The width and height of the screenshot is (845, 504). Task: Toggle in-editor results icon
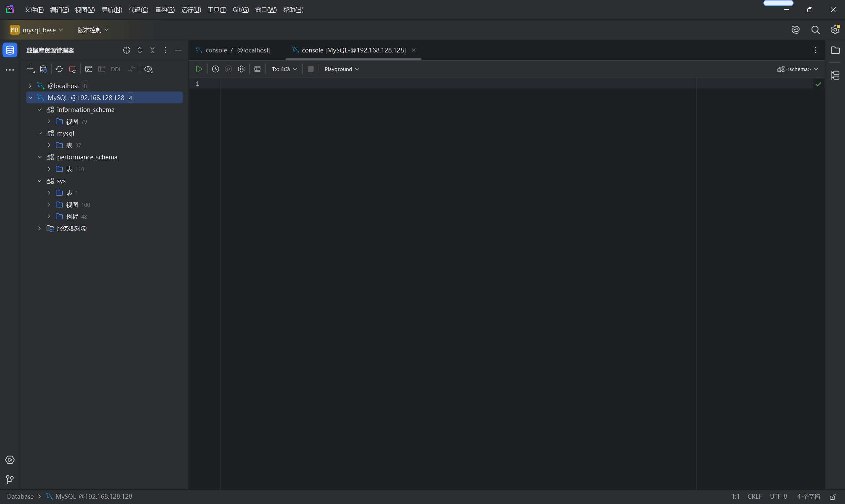click(257, 69)
